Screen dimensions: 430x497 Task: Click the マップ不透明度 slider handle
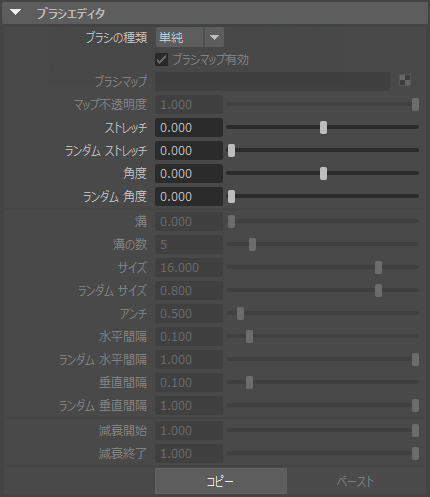coord(415,104)
